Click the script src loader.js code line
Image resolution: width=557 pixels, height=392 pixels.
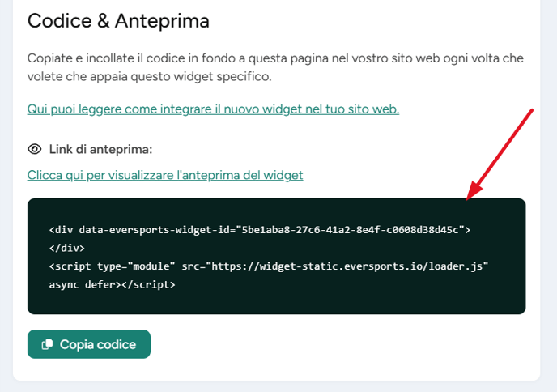pos(269,266)
